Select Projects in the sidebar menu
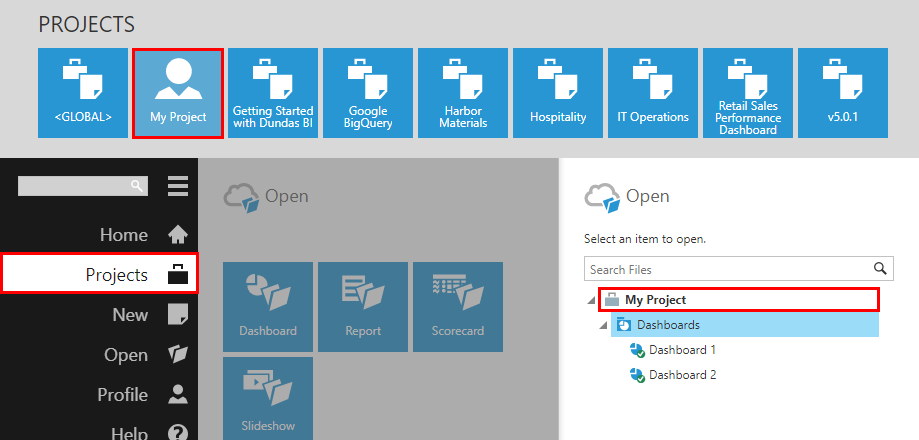The width and height of the screenshot is (919, 440). point(99,274)
